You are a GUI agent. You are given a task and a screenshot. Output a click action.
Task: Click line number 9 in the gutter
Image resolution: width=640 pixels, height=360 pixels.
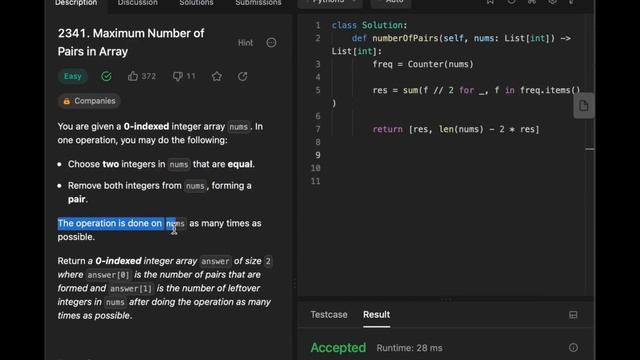click(318, 156)
